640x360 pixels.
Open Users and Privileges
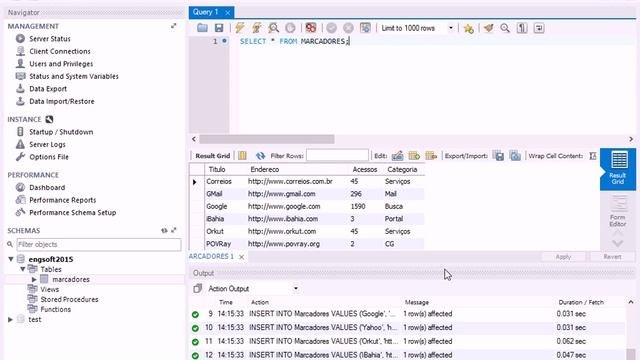coord(61,64)
